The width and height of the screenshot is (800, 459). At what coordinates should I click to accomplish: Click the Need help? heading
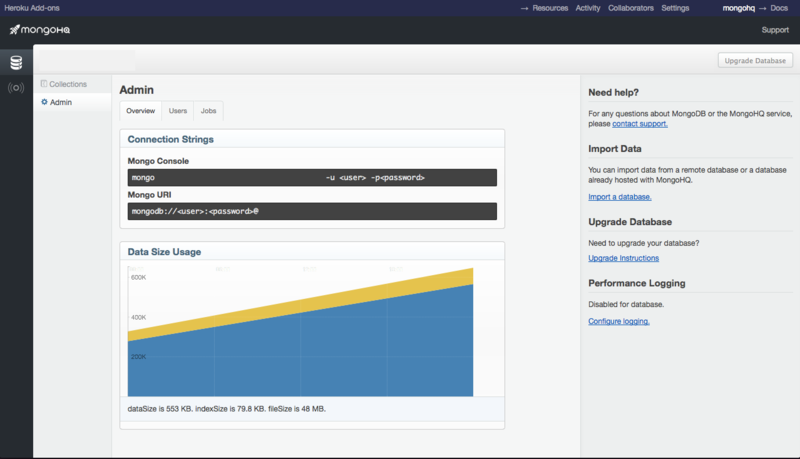613,92
